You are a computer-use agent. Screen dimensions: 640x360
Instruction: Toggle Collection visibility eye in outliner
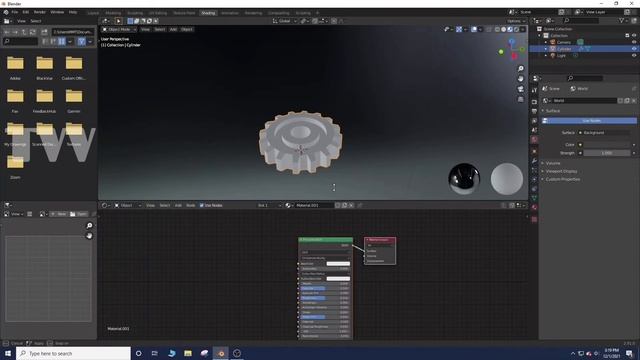click(634, 36)
